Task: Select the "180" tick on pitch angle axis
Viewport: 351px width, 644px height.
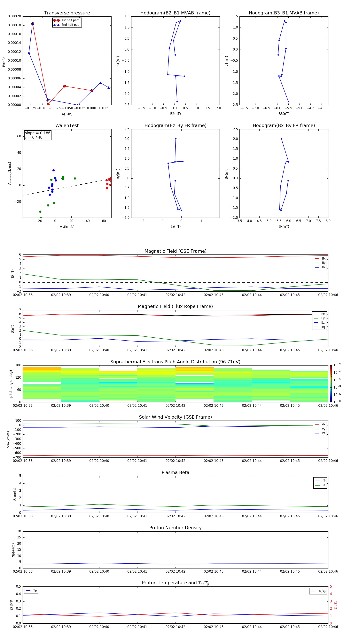Action: coord(18,365)
